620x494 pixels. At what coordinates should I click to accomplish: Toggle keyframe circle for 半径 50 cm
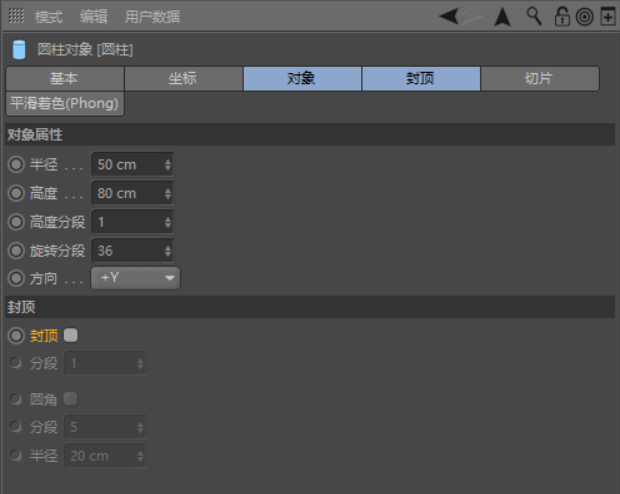click(17, 164)
